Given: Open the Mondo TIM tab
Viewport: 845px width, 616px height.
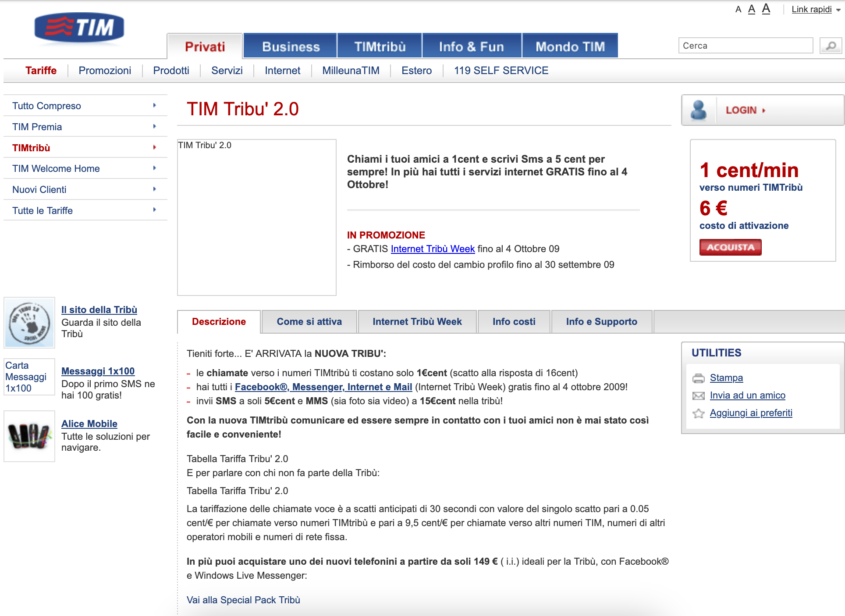Looking at the screenshot, I should click(570, 46).
